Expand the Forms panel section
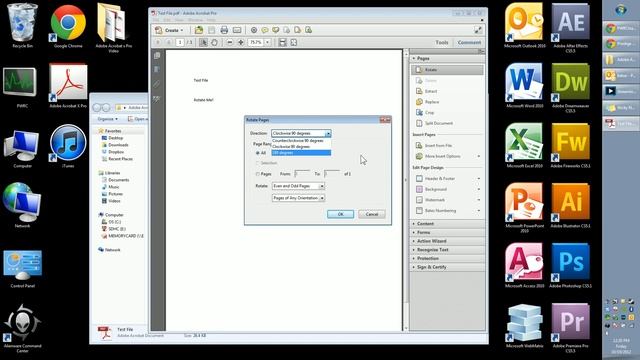The image size is (640, 360). [447, 232]
